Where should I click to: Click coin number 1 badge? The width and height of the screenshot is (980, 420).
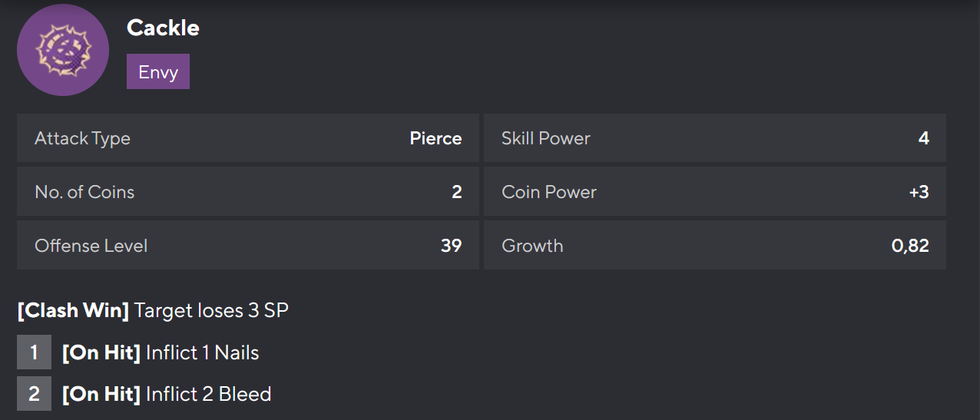34,352
